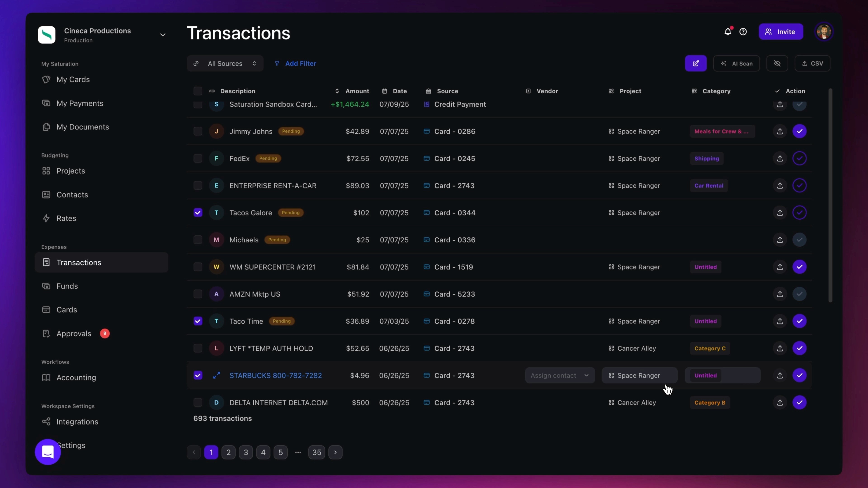The height and width of the screenshot is (488, 868).
Task: Go to page 3 of transactions
Action: 246,452
